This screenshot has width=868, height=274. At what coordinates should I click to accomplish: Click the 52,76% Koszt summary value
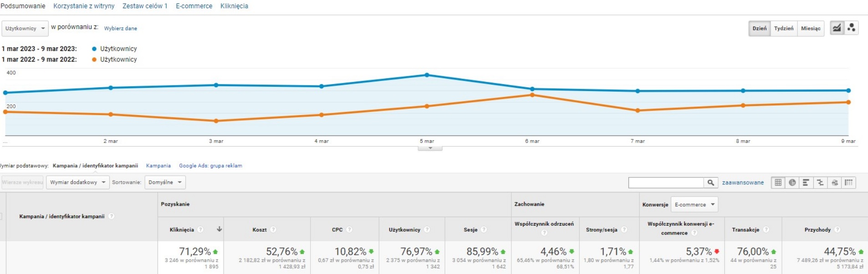coord(282,251)
